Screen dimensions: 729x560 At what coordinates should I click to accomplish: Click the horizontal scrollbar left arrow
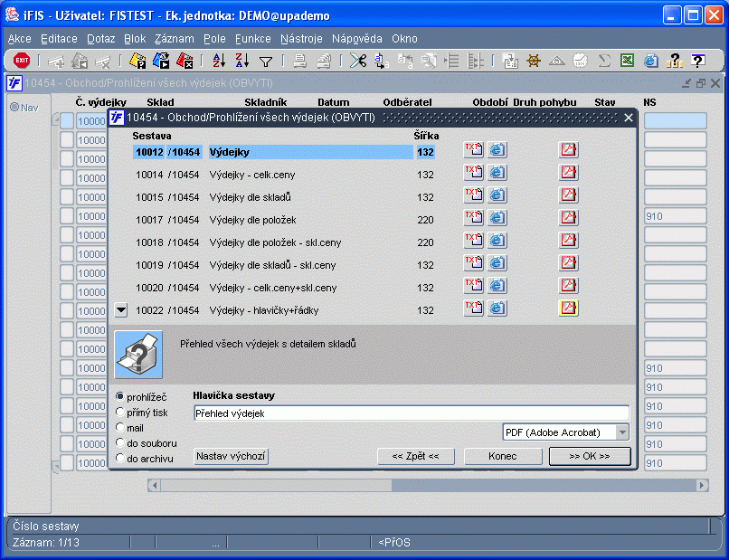(x=154, y=486)
